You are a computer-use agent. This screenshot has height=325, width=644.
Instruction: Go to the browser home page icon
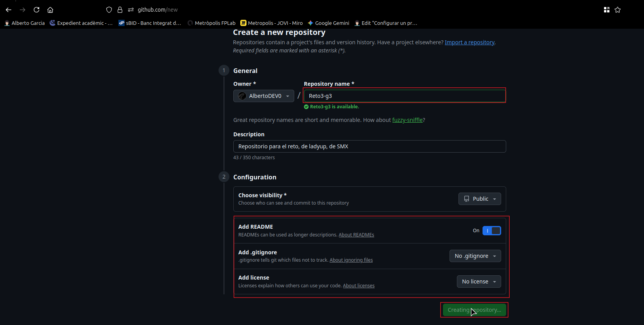click(x=50, y=10)
